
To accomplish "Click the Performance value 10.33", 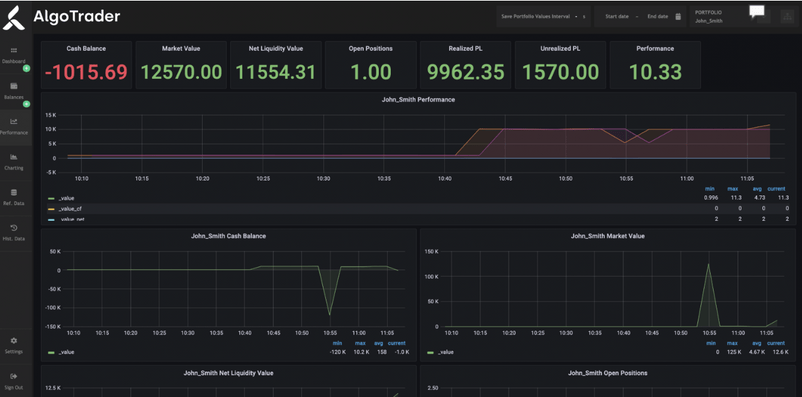I will click(x=655, y=72).
